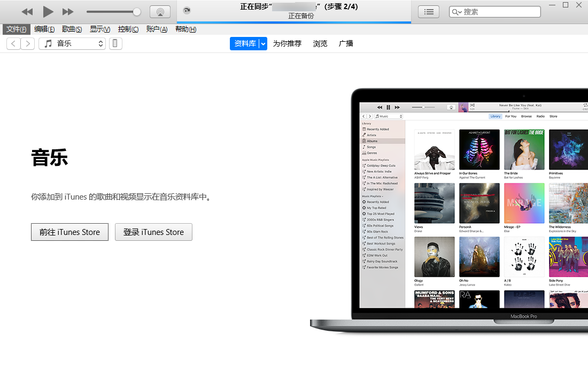
Task: Click the 正在备份 status text
Action: click(x=301, y=16)
